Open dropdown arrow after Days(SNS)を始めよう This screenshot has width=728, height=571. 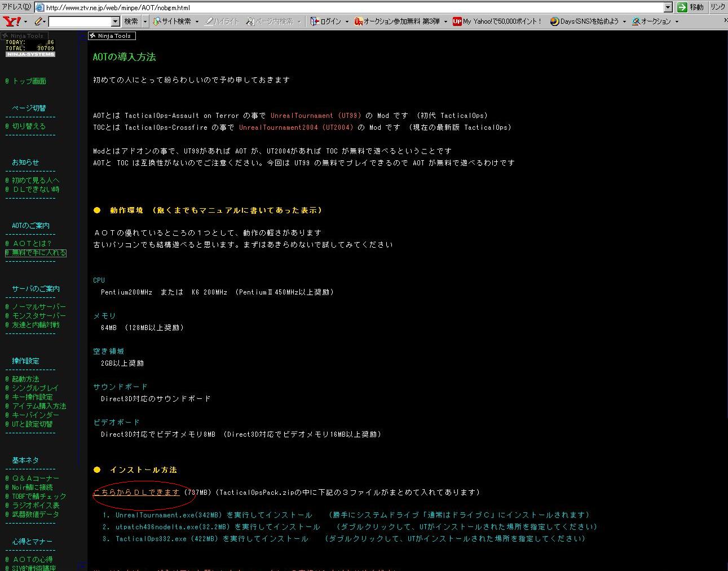coord(624,22)
